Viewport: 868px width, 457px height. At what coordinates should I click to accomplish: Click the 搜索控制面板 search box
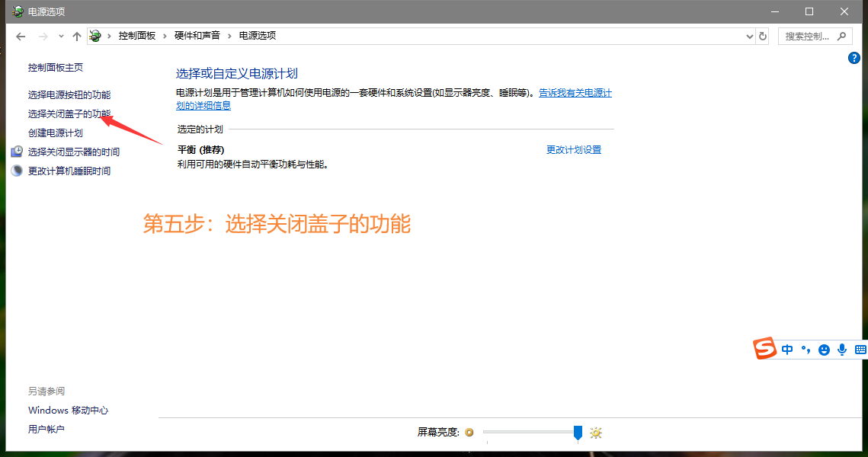coord(808,36)
